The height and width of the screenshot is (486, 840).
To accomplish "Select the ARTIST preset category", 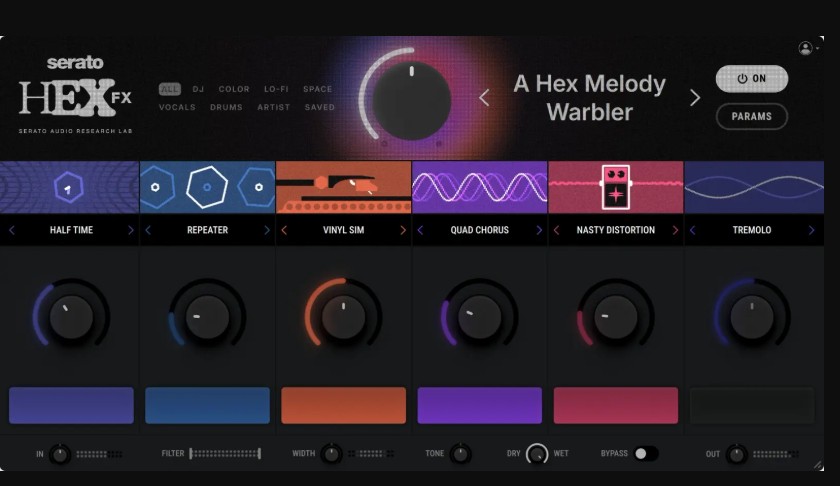I will 274,107.
